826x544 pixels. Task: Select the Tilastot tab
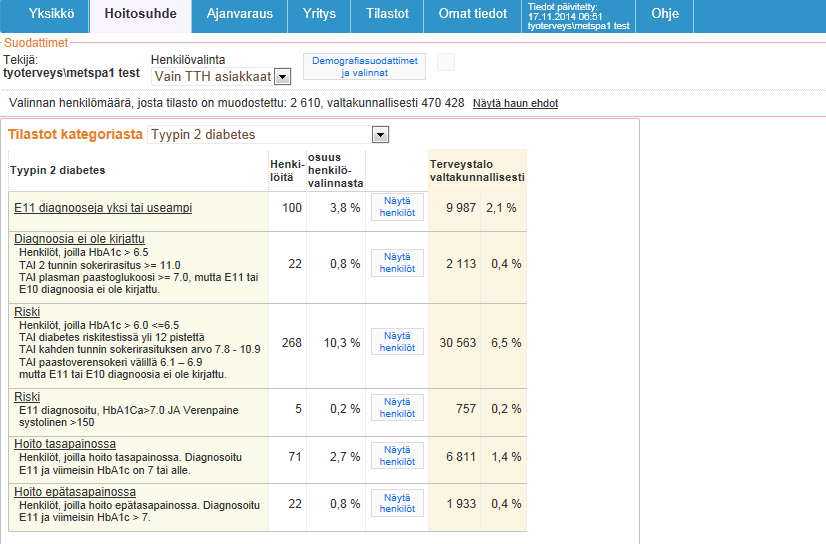[387, 16]
